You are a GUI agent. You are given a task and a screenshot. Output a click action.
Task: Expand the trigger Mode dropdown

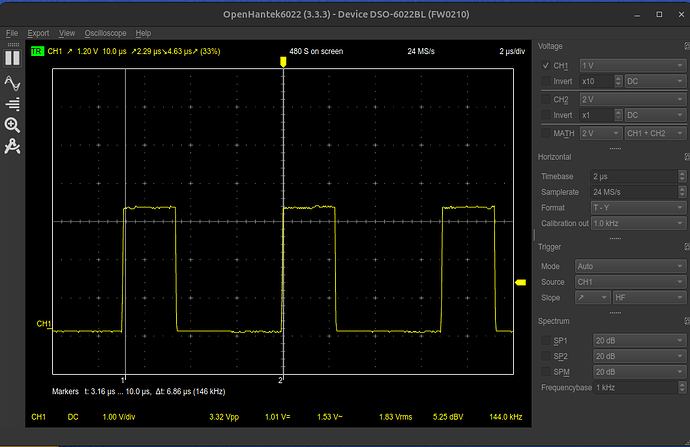tap(630, 267)
